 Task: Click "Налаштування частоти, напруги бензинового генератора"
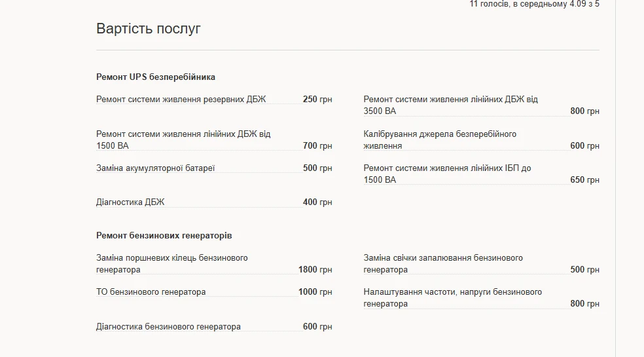click(x=452, y=297)
